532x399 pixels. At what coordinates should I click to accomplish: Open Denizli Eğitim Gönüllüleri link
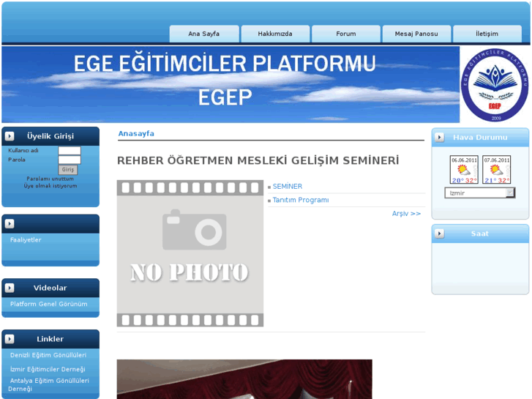pyautogui.click(x=48, y=355)
